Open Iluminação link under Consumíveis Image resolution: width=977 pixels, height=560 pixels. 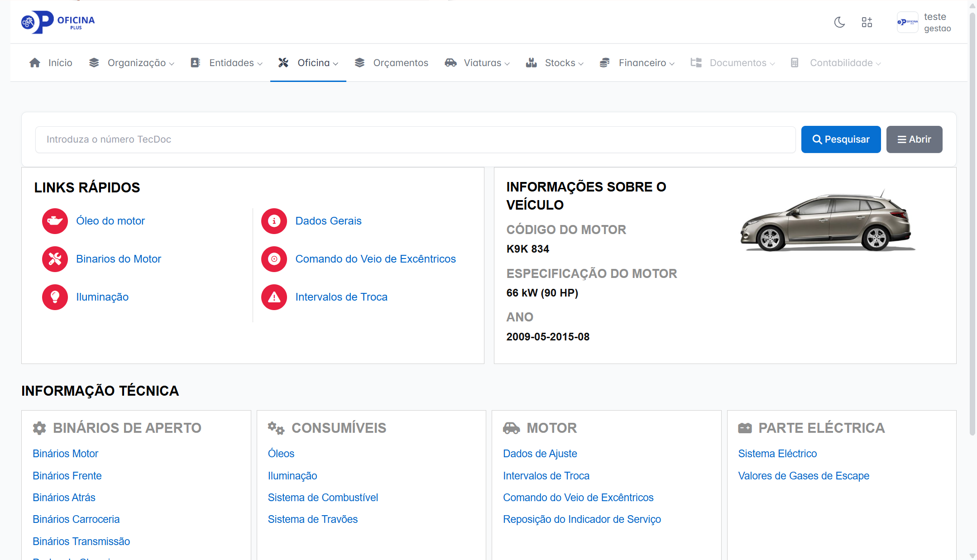[292, 476]
